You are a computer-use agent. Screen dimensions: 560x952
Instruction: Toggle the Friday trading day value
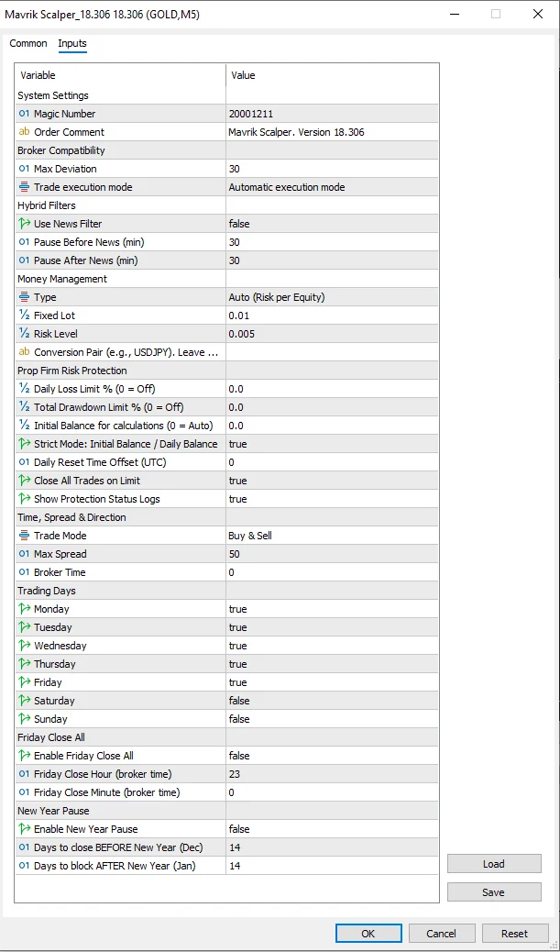point(332,682)
